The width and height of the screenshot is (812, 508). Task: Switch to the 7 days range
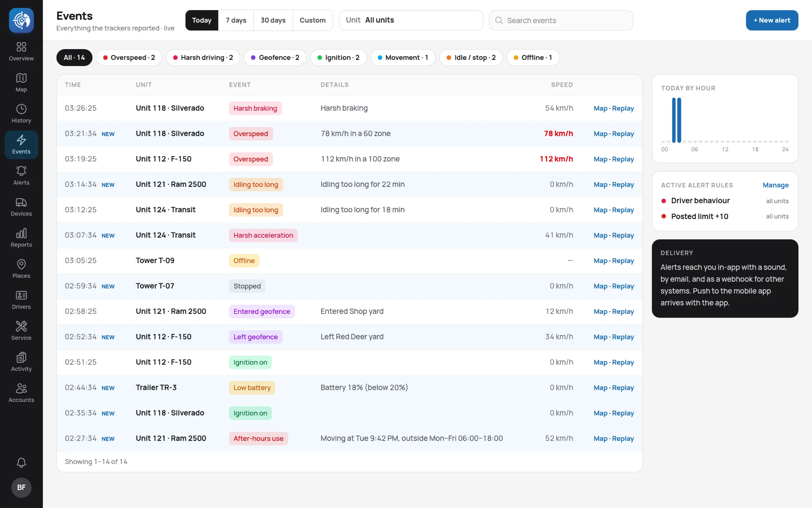click(x=236, y=20)
